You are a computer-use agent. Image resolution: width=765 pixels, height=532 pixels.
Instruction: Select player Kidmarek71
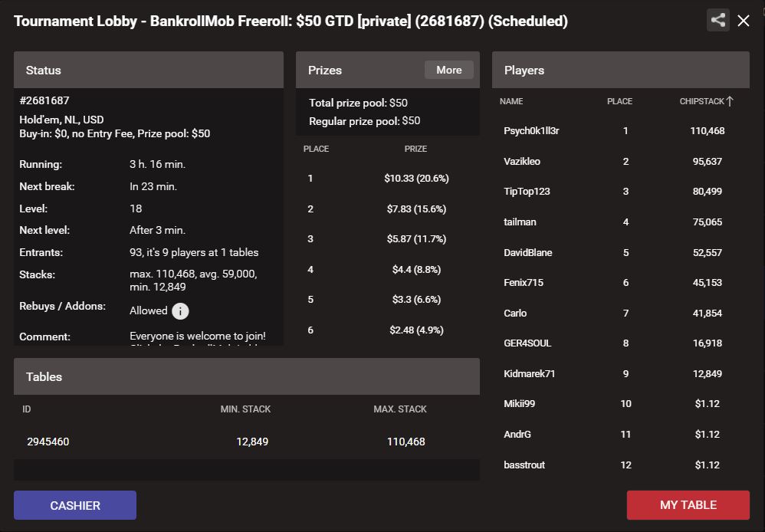click(x=530, y=373)
